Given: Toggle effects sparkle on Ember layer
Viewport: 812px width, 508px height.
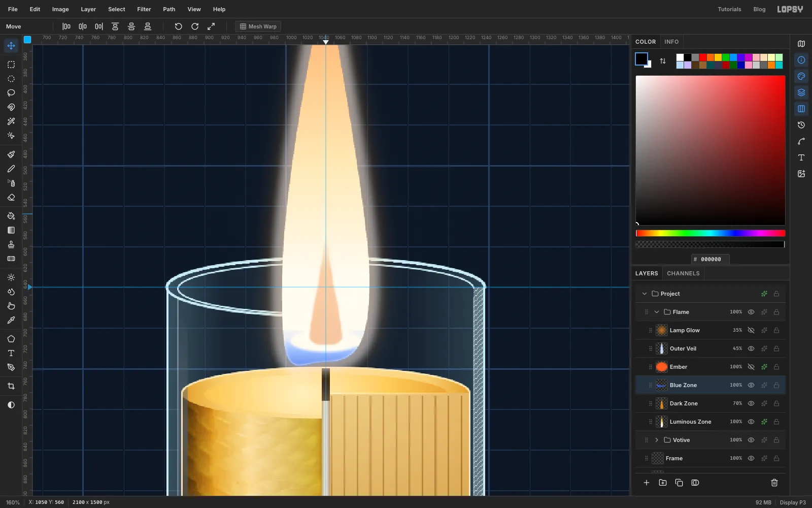Looking at the screenshot, I should pos(764,367).
